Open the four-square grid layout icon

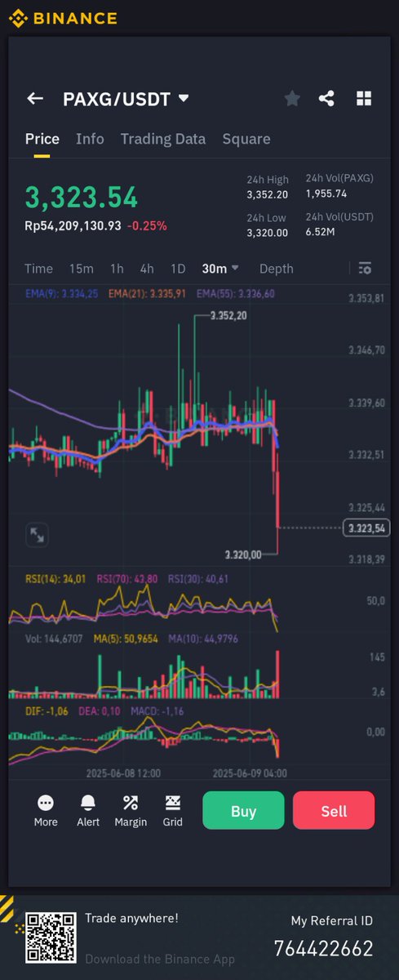coord(364,99)
